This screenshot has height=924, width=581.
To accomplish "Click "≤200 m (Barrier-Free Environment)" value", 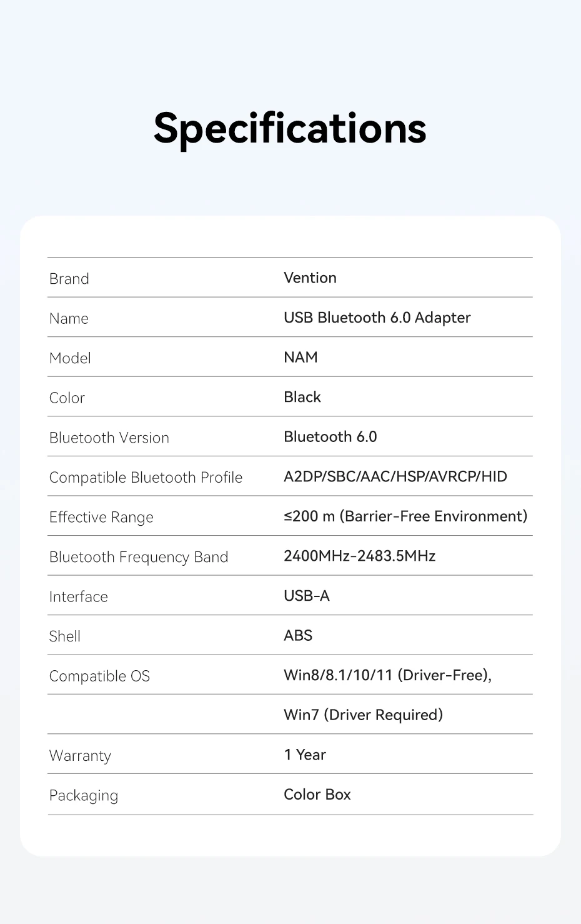I will 405,516.
